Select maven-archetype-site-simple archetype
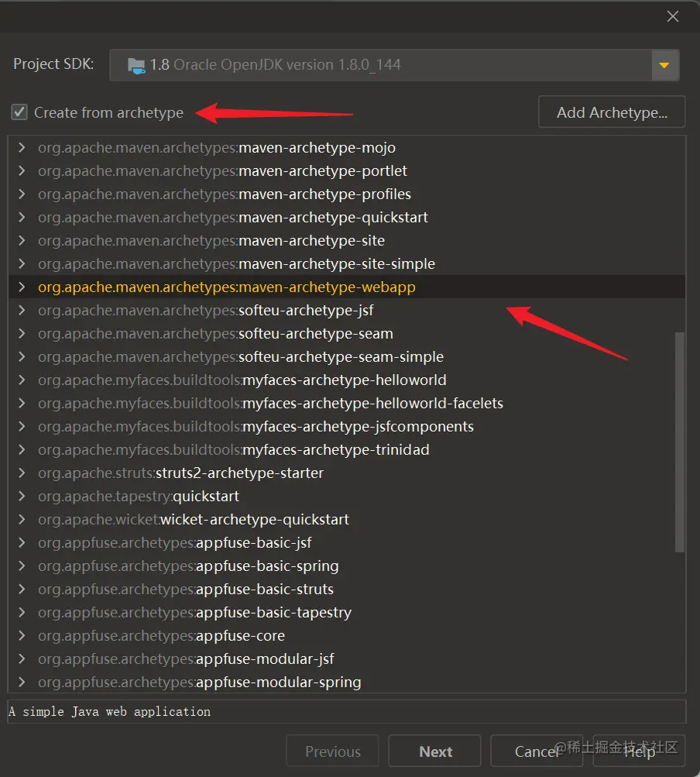The width and height of the screenshot is (700, 777). (x=236, y=264)
